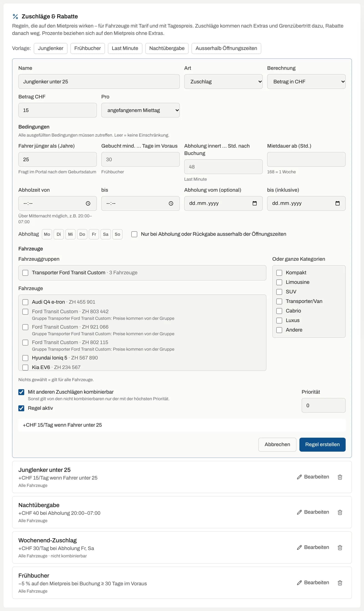Cancel the rule form with Abbrechen
This screenshot has height=611, width=364.
click(x=277, y=445)
